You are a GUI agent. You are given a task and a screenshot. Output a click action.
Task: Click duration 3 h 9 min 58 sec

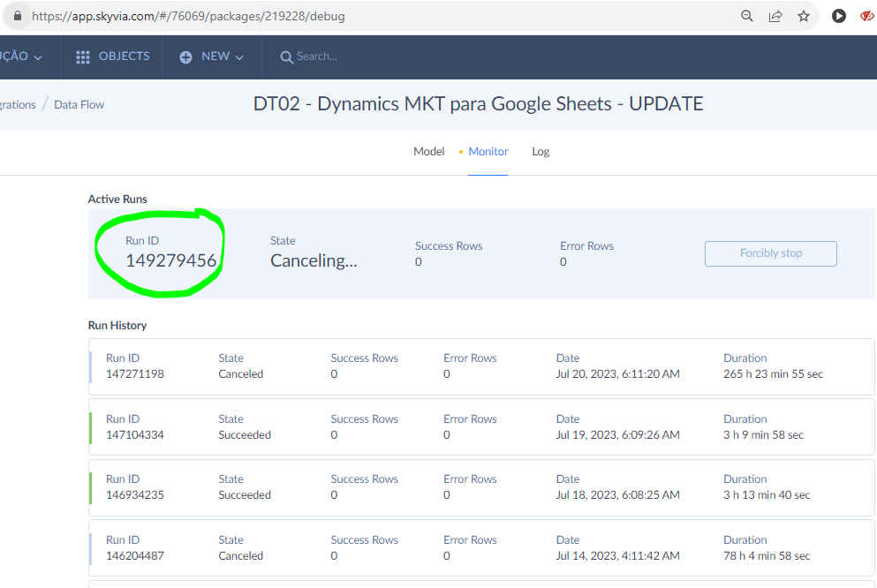click(x=763, y=435)
